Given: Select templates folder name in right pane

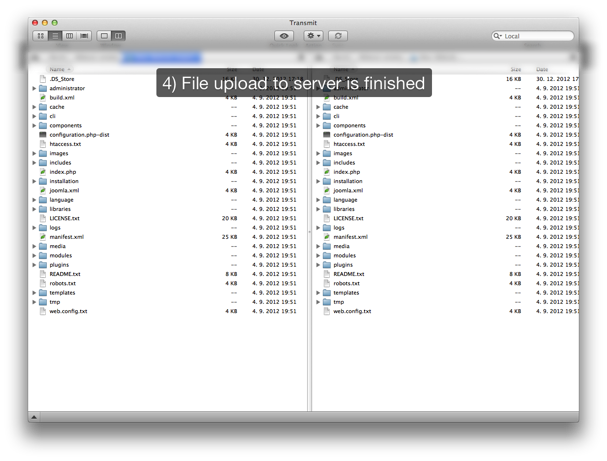Looking at the screenshot, I should pyautogui.click(x=346, y=293).
